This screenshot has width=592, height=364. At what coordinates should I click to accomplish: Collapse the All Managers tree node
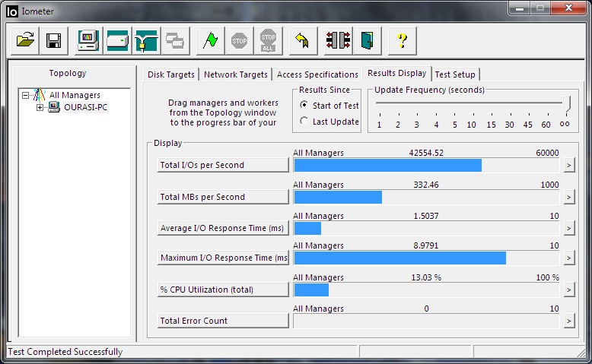point(25,95)
